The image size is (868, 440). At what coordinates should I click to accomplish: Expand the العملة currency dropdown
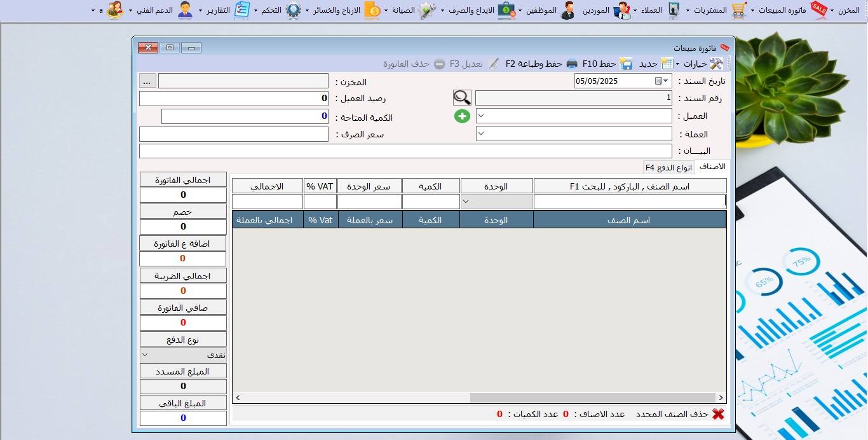click(x=481, y=134)
